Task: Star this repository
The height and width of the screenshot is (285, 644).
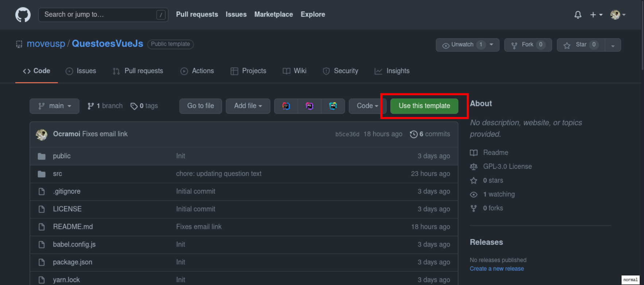Action: click(x=581, y=45)
